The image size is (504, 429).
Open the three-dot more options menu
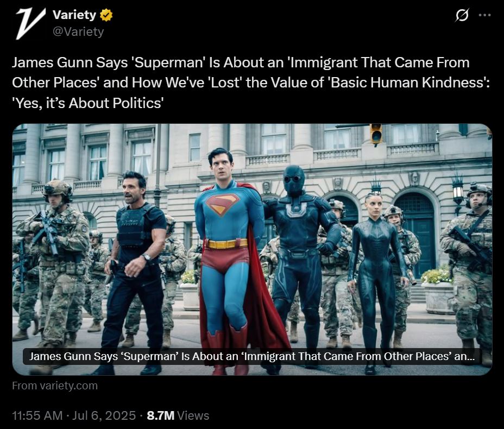point(484,15)
